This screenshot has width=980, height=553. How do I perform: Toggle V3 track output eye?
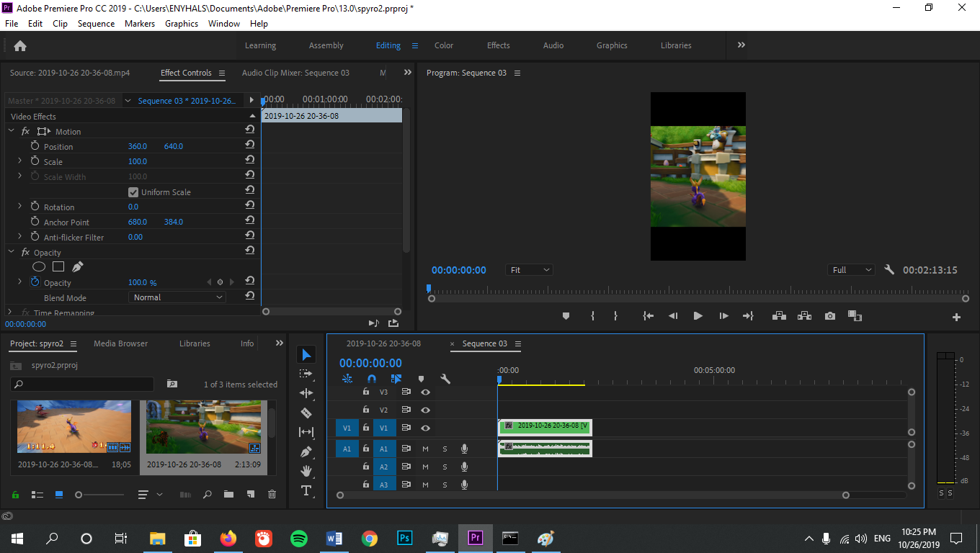tap(426, 392)
